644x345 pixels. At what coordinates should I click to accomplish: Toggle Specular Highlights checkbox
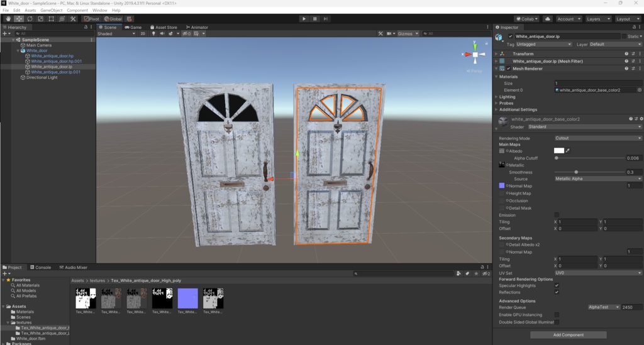tap(557, 285)
